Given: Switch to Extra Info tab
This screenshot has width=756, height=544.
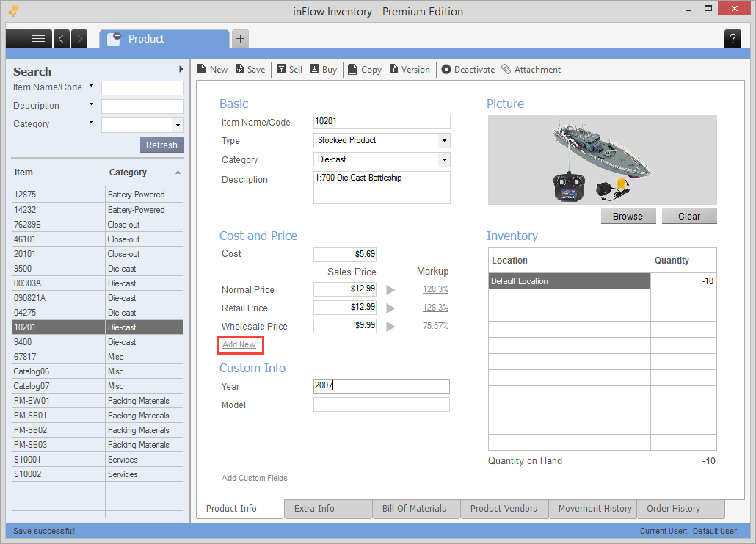Looking at the screenshot, I should coord(328,509).
